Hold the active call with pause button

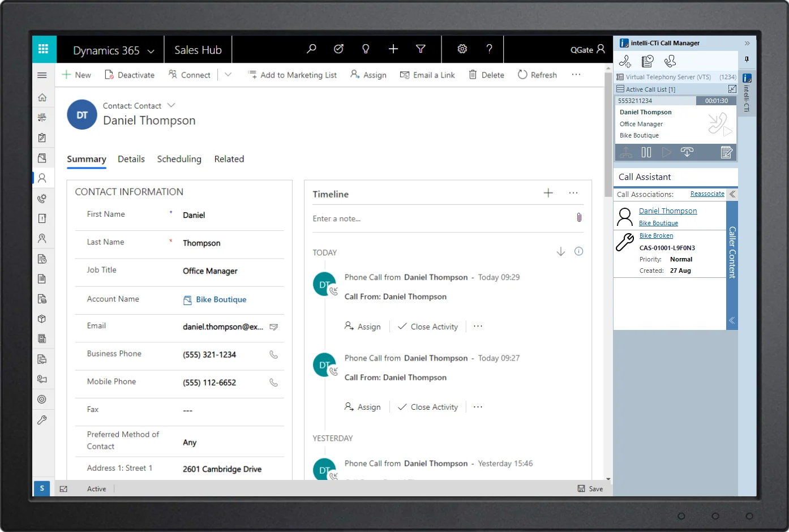pyautogui.click(x=646, y=152)
